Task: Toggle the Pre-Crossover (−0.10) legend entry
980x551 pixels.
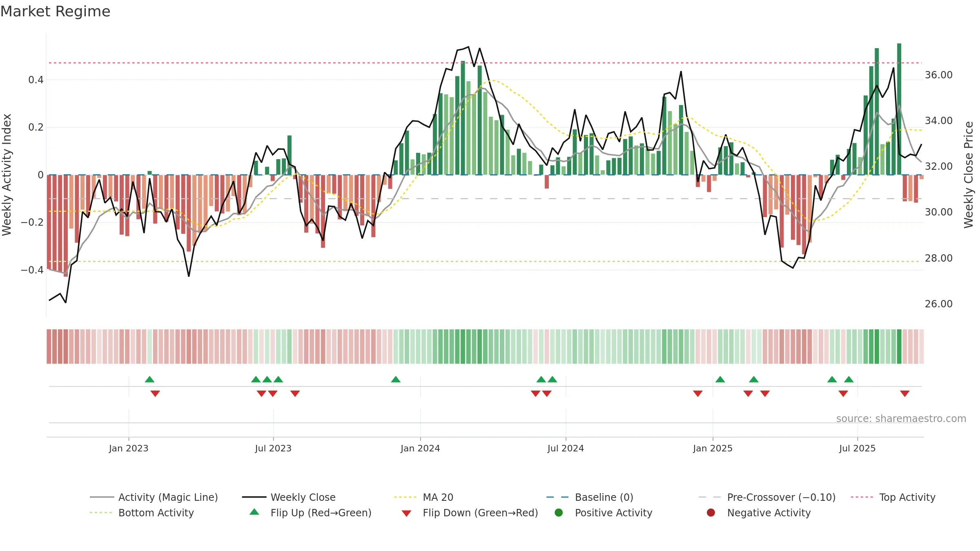Action: point(767,497)
